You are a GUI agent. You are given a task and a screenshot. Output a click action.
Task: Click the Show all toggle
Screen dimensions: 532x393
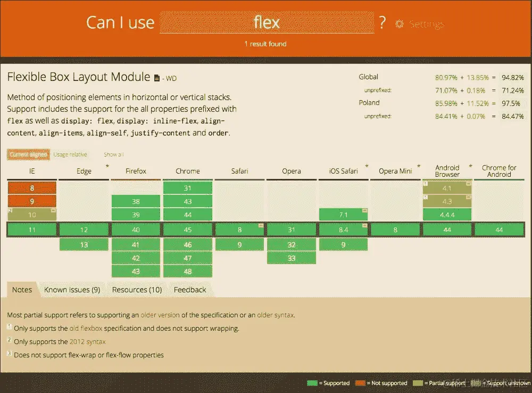coord(114,154)
